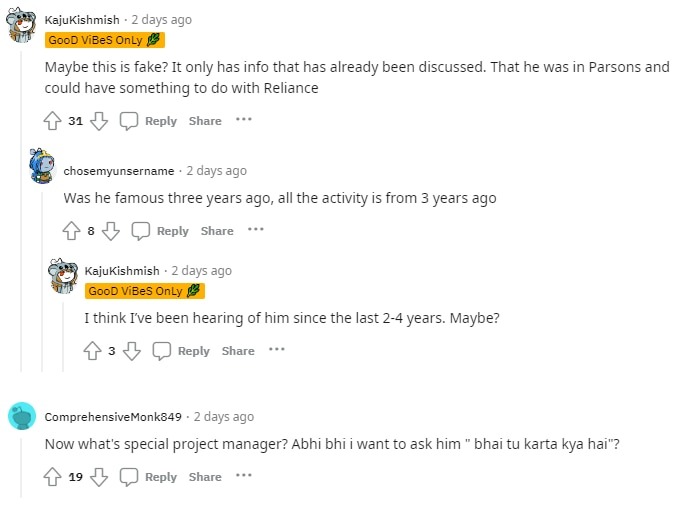This screenshot has height=507, width=685.
Task: Upvote KajuKishmish's top comment about fake info
Action: (x=53, y=121)
